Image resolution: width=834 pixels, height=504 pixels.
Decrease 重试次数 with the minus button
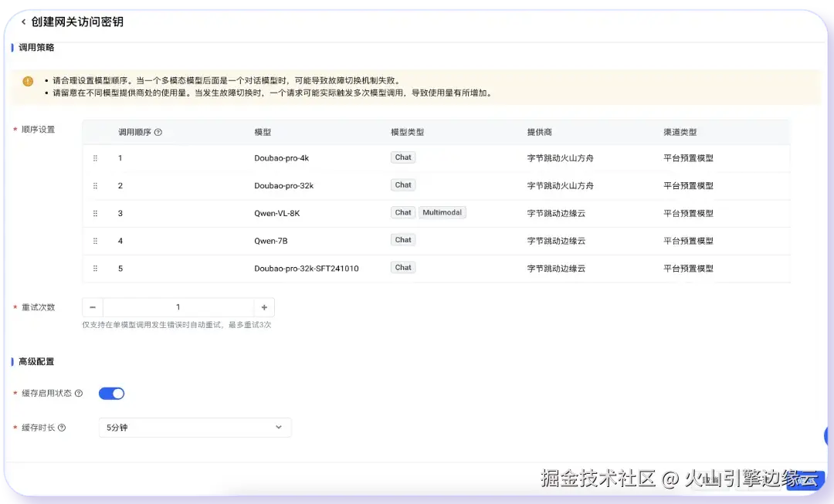click(92, 306)
